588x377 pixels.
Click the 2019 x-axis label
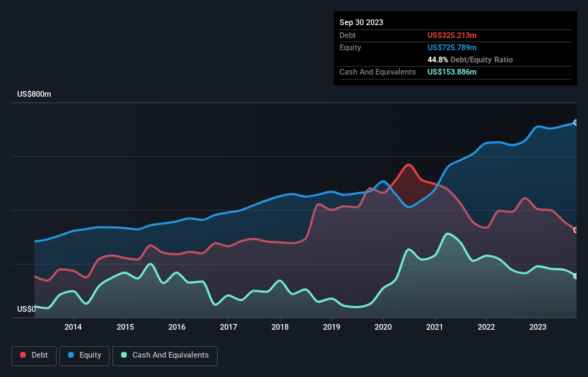click(x=332, y=327)
